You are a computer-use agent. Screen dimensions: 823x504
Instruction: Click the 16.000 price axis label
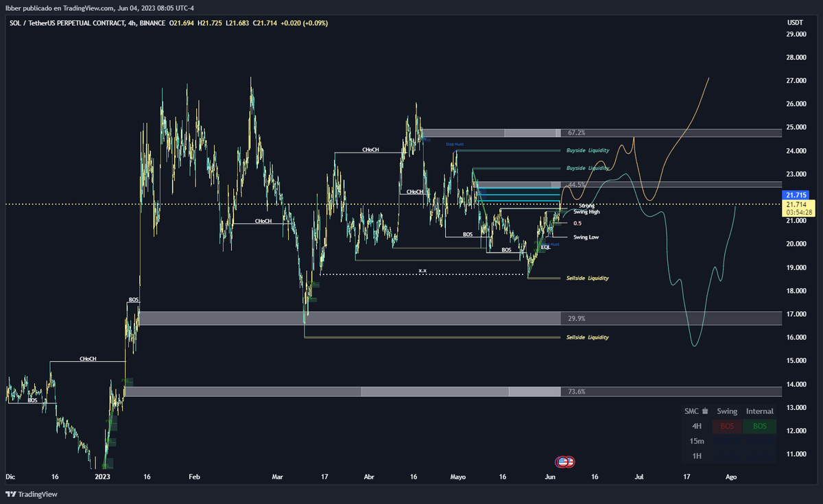coord(795,337)
